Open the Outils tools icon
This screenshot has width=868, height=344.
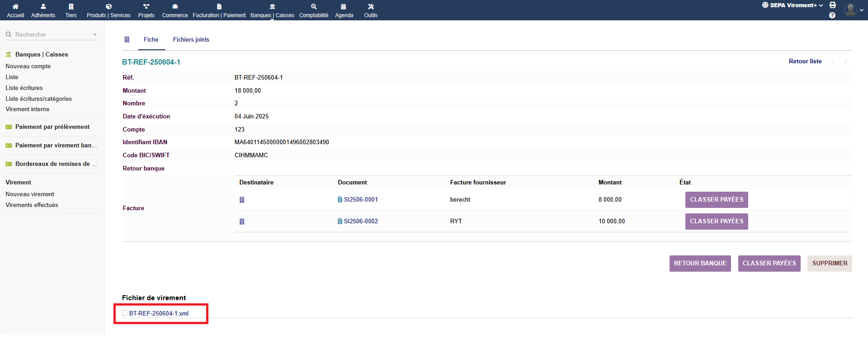[371, 7]
